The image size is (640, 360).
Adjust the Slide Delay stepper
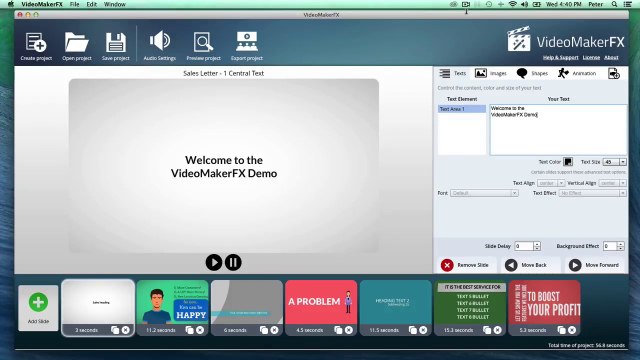537,246
